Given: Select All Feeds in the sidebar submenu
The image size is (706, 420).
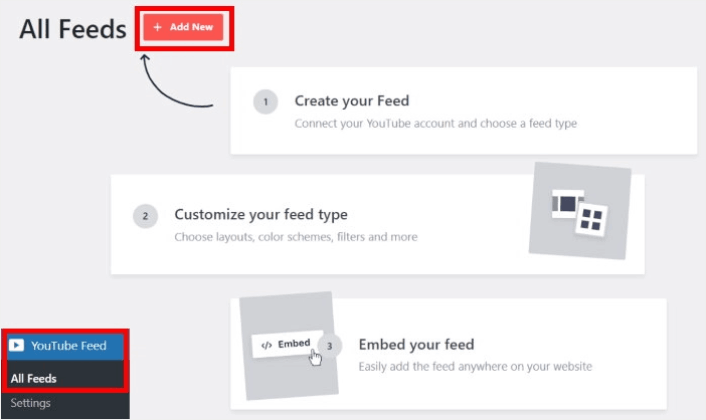Looking at the screenshot, I should coord(34,379).
